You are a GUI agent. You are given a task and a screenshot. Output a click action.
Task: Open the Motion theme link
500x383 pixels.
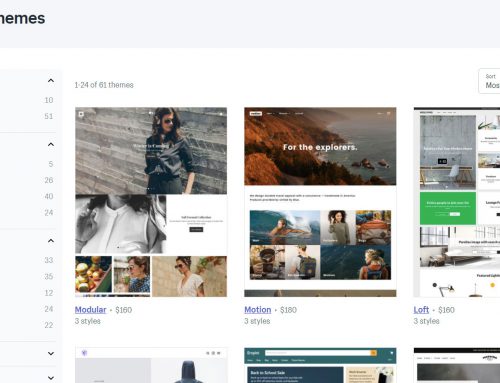click(x=258, y=310)
